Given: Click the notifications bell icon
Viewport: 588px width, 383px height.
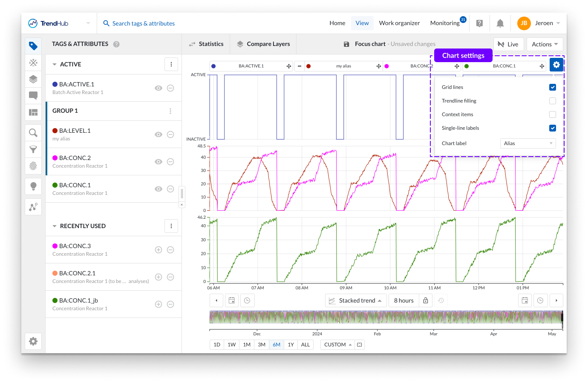Looking at the screenshot, I should (500, 23).
